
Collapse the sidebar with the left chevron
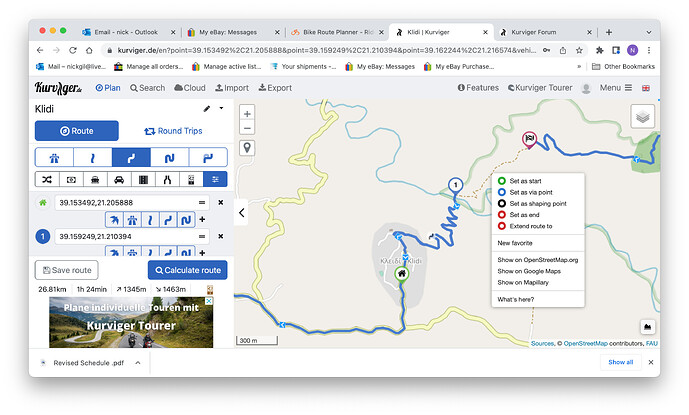pyautogui.click(x=240, y=212)
